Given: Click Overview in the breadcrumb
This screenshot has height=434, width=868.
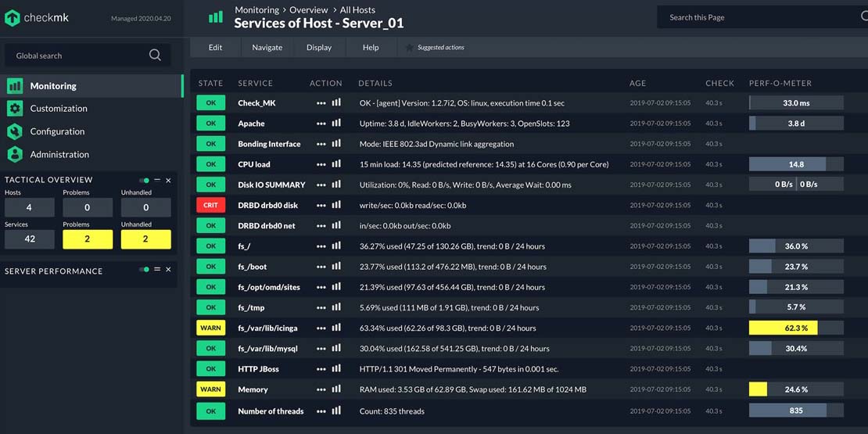Looking at the screenshot, I should click(310, 10).
